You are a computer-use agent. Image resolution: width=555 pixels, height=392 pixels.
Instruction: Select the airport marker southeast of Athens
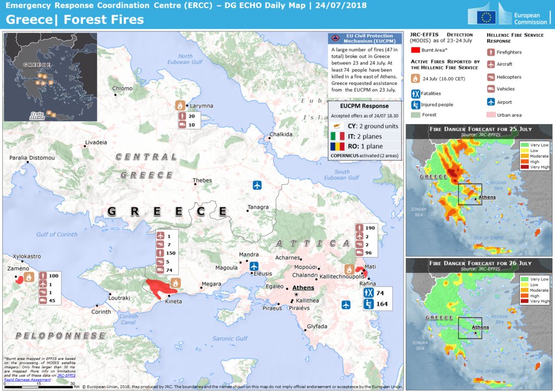(346, 305)
